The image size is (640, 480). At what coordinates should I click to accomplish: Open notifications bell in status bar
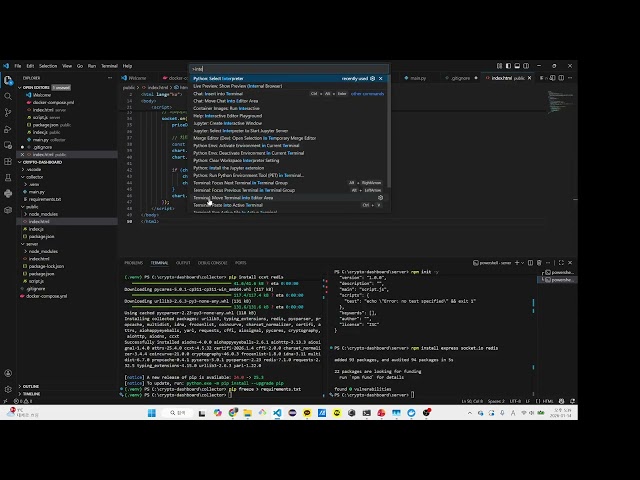[x=572, y=401]
